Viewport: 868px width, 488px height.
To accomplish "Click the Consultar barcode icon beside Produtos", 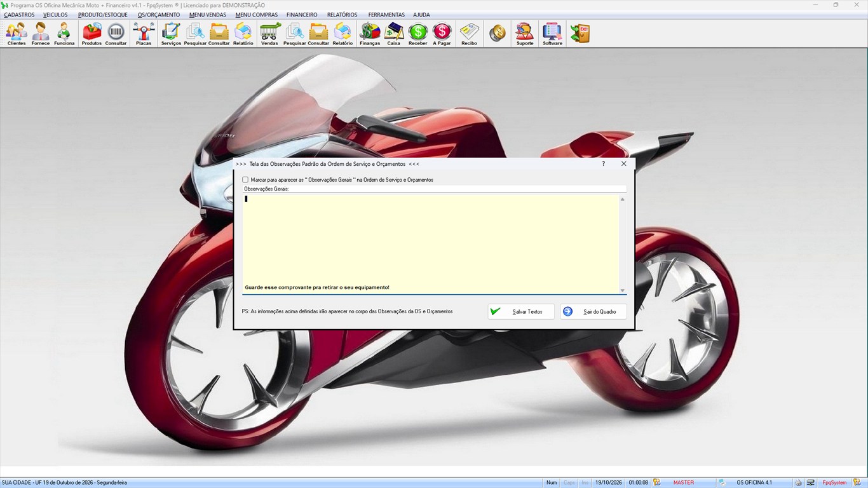I will (x=116, y=34).
